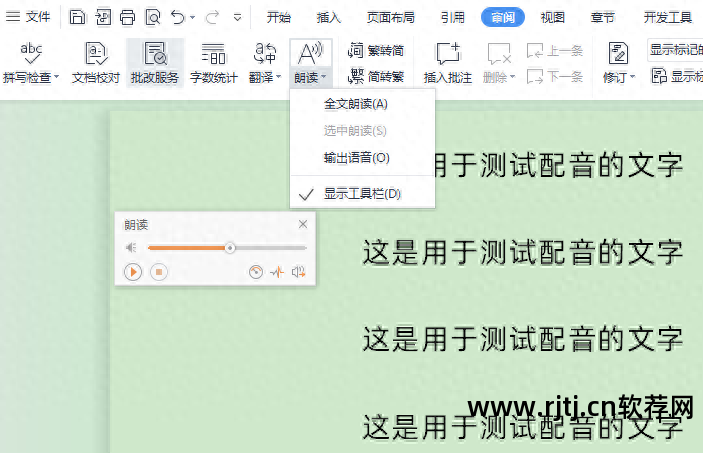Screen dimensions: 703x453
Task: Expand the 删除 dropdown arrow
Action: pos(512,77)
